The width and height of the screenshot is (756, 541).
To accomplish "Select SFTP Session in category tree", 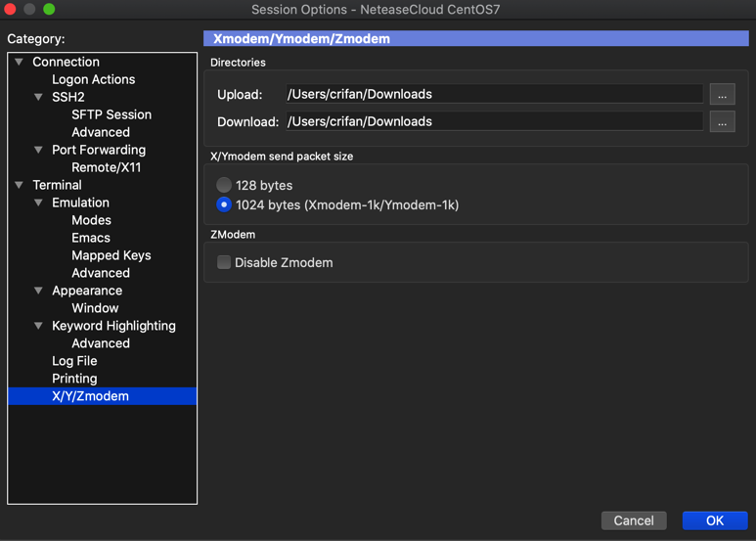I will click(x=111, y=114).
